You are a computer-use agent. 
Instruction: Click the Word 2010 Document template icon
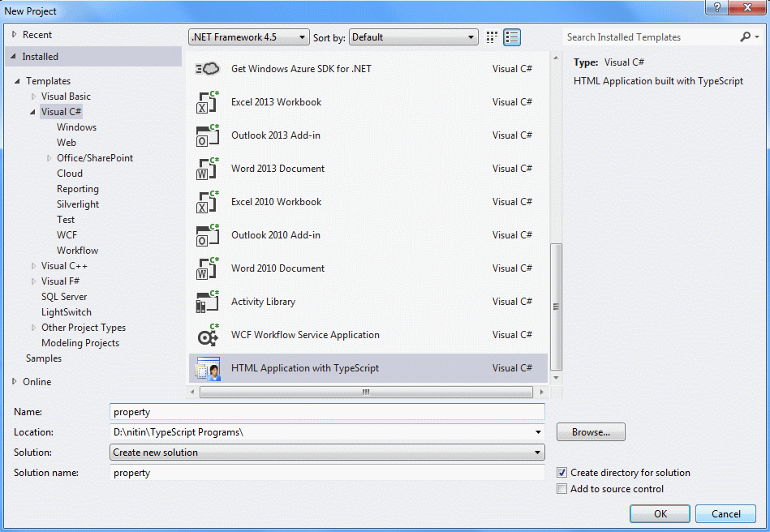click(207, 269)
